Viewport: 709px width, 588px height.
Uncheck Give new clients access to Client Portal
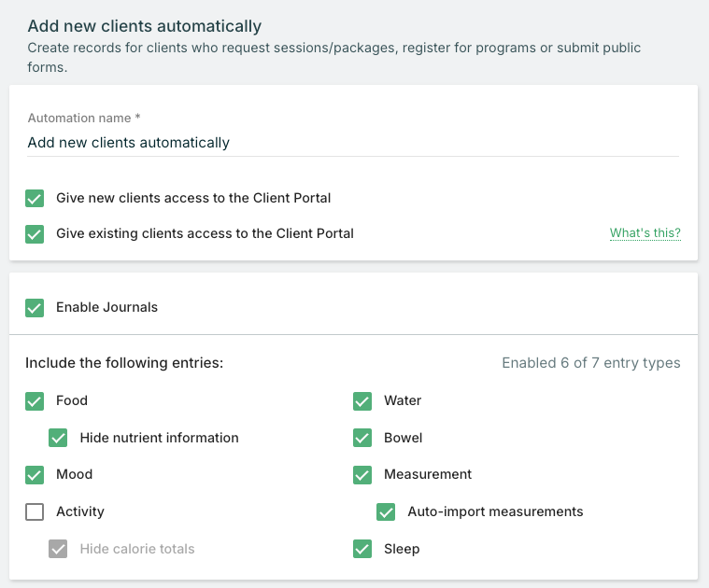[35, 199]
